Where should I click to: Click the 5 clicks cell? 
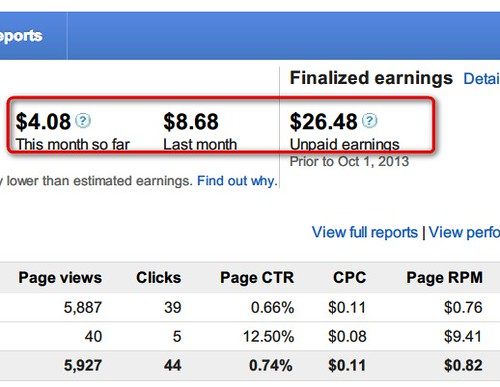177,336
